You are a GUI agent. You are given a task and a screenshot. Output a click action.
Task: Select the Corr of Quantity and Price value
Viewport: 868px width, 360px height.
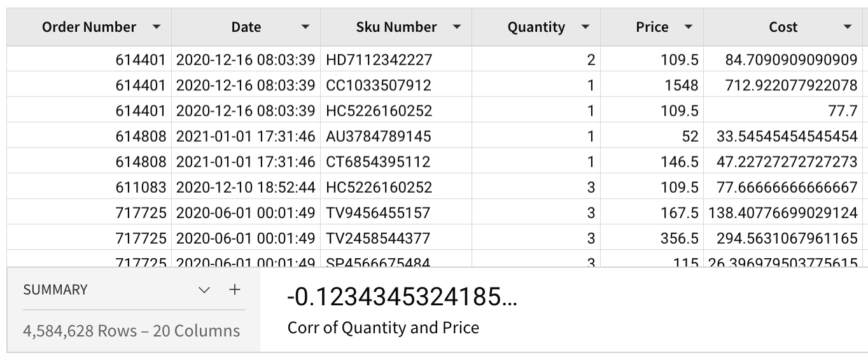pyautogui.click(x=402, y=297)
